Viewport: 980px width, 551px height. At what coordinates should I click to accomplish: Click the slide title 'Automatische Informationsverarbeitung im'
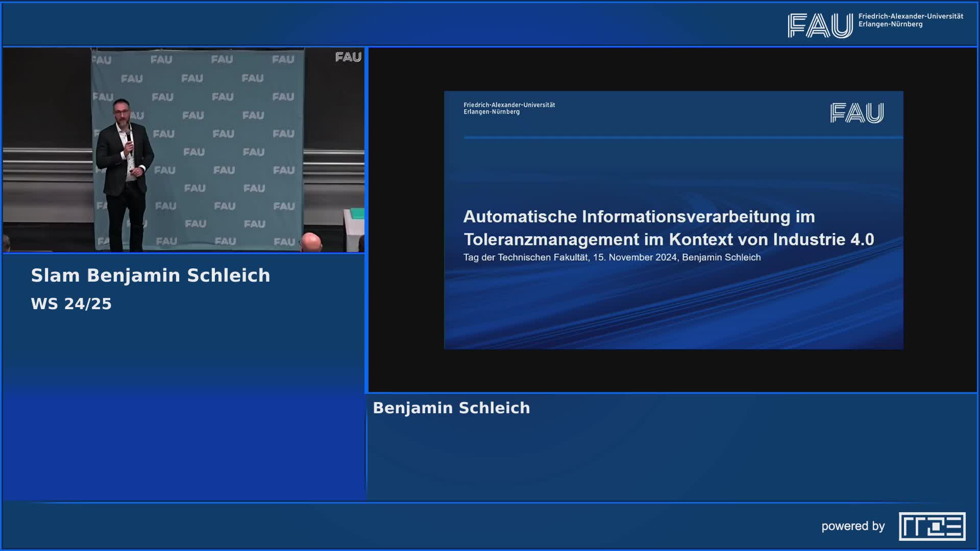pyautogui.click(x=639, y=217)
